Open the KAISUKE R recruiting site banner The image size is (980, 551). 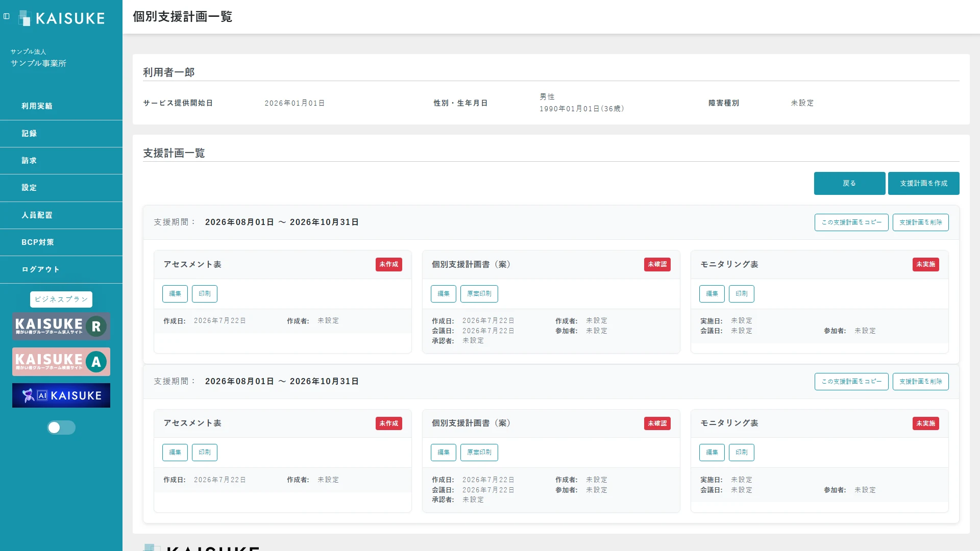click(61, 326)
